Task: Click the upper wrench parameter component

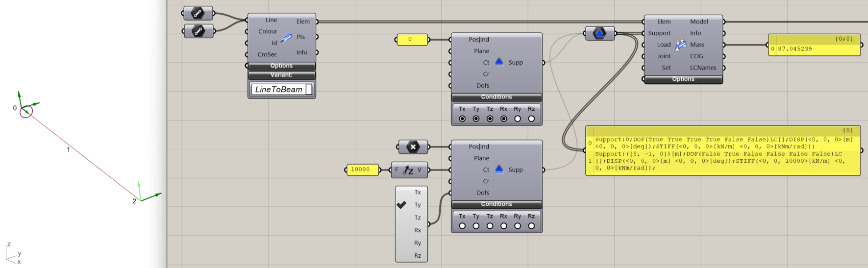Action: [198, 13]
